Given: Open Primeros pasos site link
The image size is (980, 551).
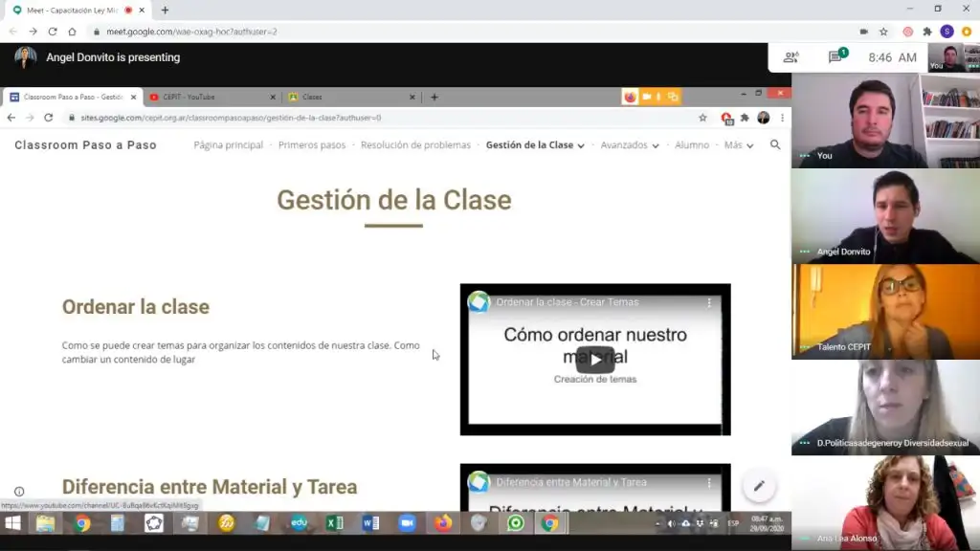Looking at the screenshot, I should 312,145.
